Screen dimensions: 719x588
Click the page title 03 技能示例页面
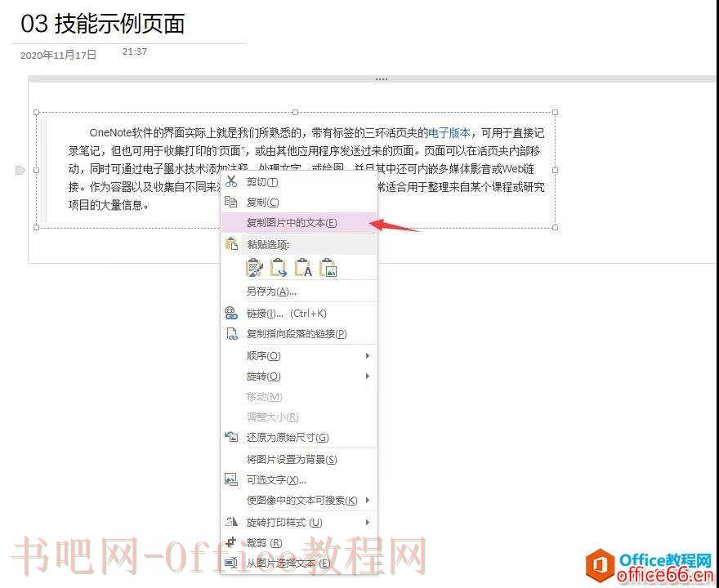coord(103,24)
